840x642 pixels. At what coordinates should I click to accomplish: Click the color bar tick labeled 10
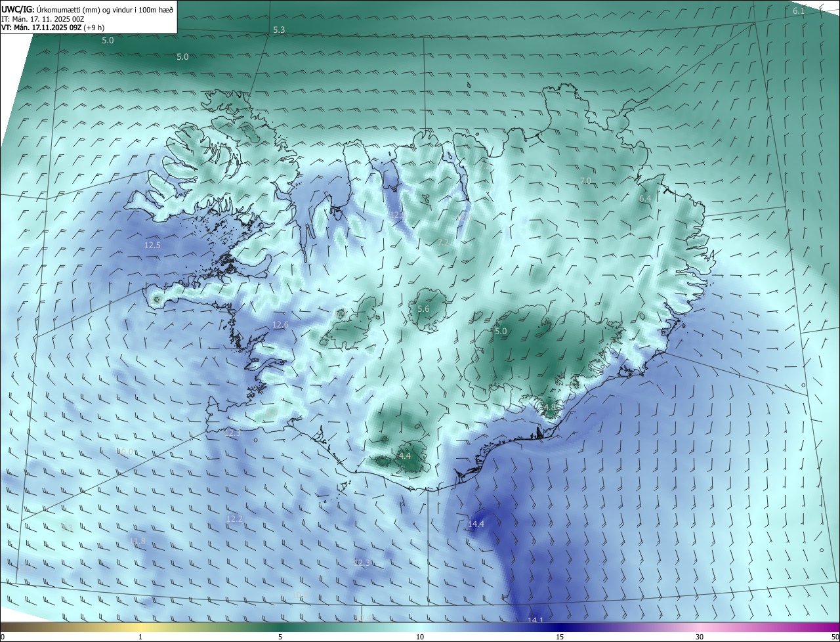click(x=420, y=637)
